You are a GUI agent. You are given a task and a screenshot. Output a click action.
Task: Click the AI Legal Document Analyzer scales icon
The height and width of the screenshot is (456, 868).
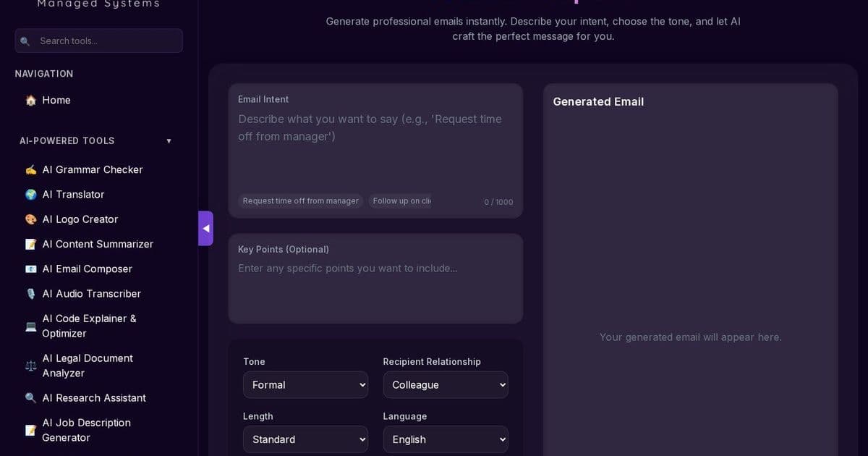pos(30,365)
